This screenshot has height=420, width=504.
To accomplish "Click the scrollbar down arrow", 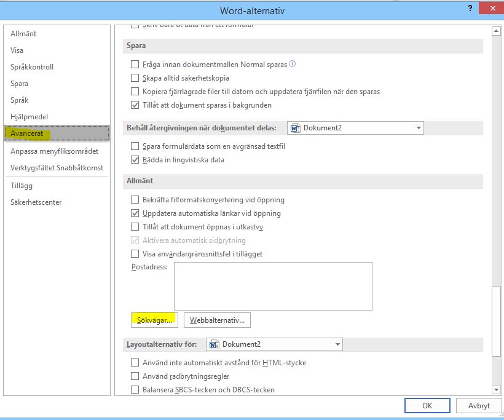I will pyautogui.click(x=496, y=390).
